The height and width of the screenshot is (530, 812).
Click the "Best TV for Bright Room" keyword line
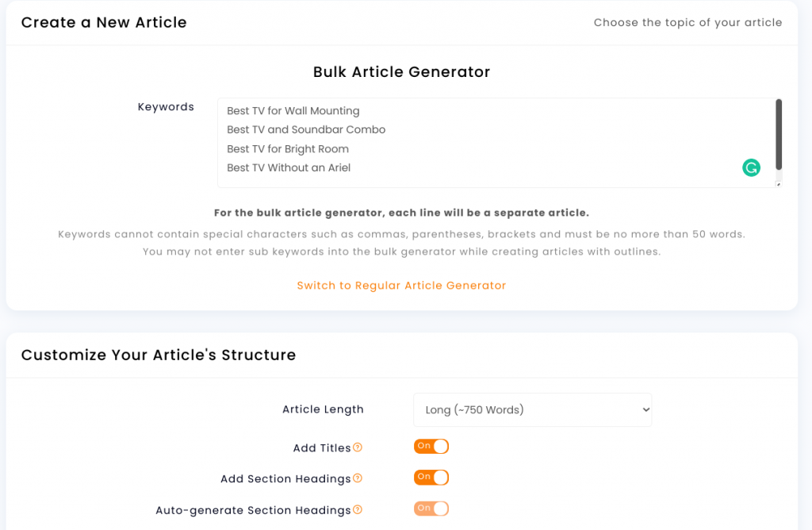pos(288,149)
